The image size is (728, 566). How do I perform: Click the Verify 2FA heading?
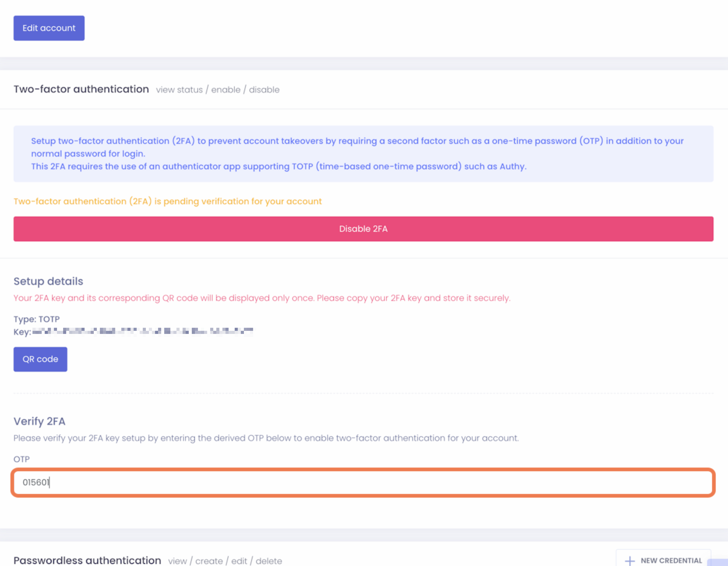pyautogui.click(x=39, y=421)
